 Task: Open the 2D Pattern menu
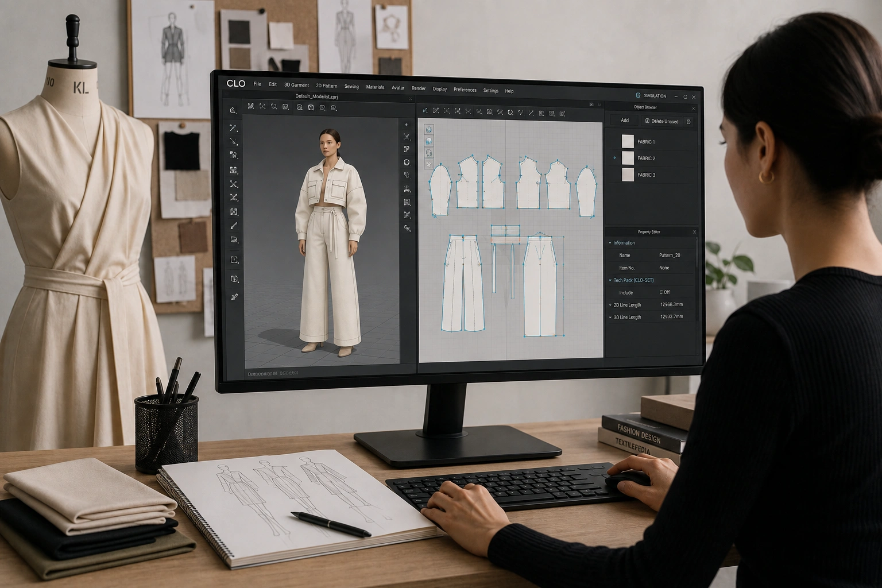(327, 86)
